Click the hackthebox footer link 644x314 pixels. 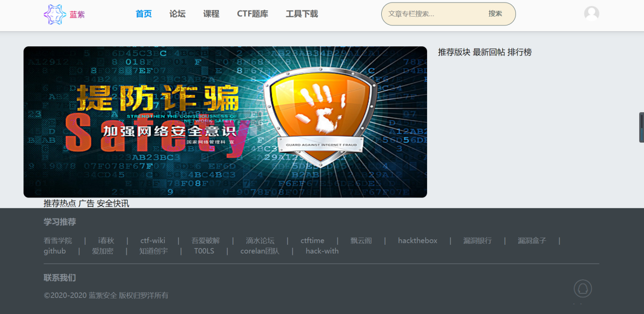click(x=417, y=240)
